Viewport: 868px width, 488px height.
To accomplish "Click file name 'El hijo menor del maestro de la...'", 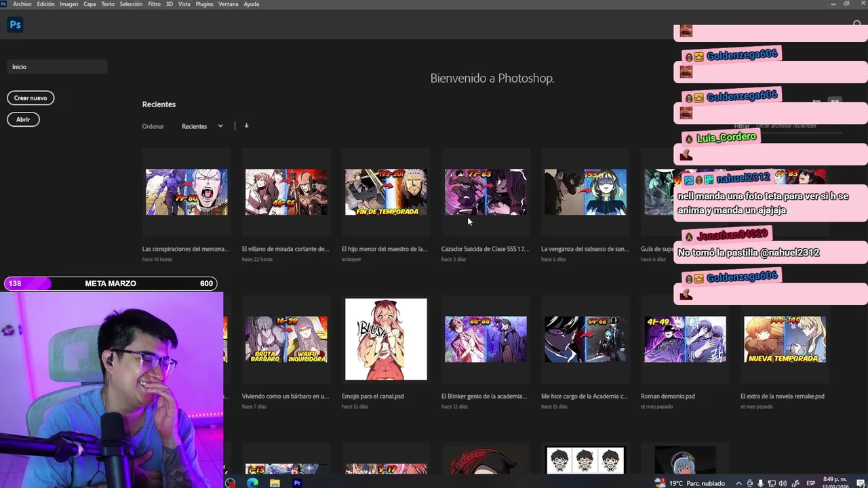I will [384, 249].
